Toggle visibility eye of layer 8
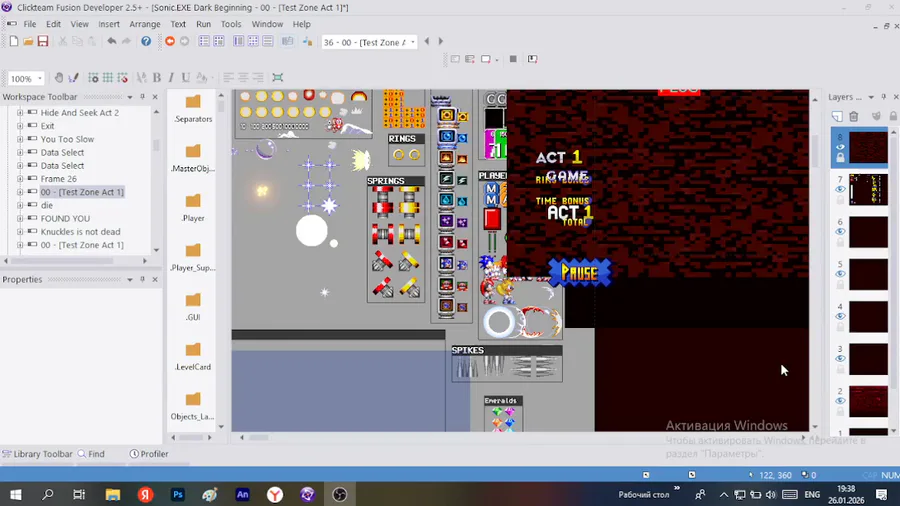Screen dimensions: 900x506 click(x=840, y=147)
